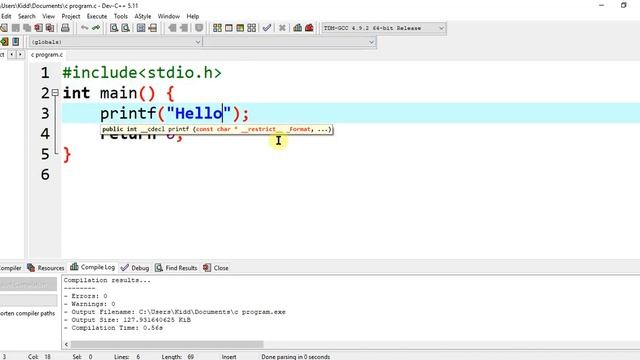Screen dimensions: 640x360
Task: Click Shorten compiler paths option label
Action: point(27,313)
